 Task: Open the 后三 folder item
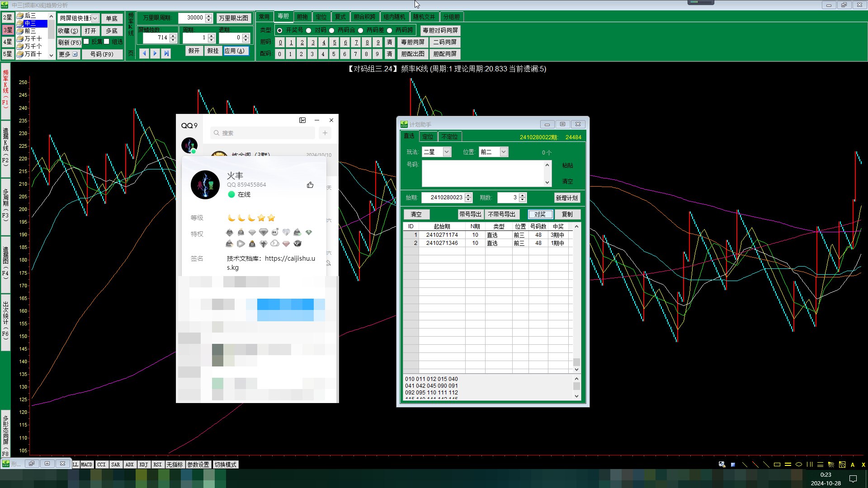[30, 15]
